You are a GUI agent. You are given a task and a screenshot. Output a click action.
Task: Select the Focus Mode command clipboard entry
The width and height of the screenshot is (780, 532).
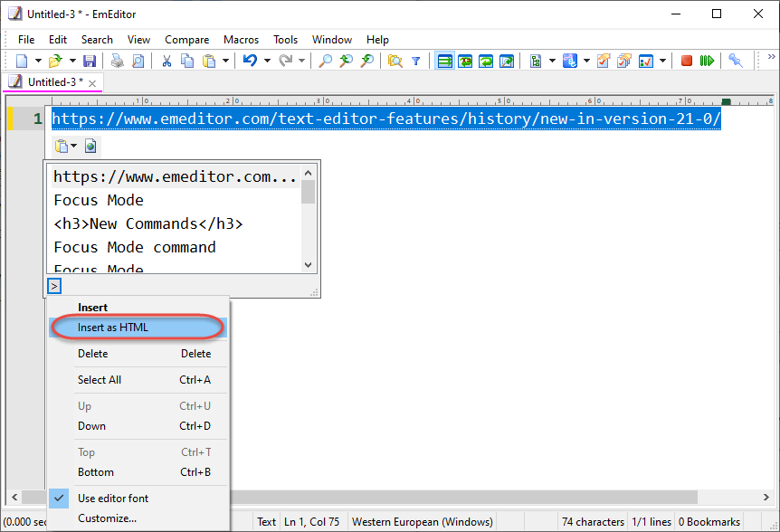tap(176, 247)
